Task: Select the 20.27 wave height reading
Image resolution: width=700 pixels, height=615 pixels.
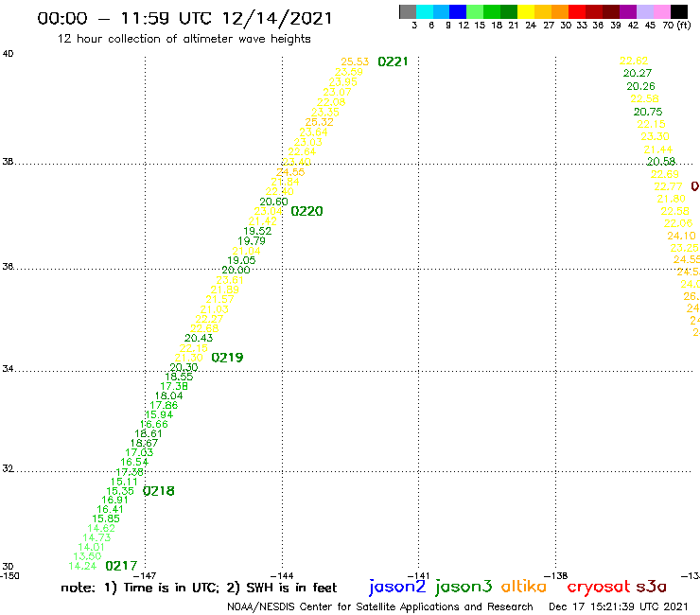Action: click(x=638, y=73)
